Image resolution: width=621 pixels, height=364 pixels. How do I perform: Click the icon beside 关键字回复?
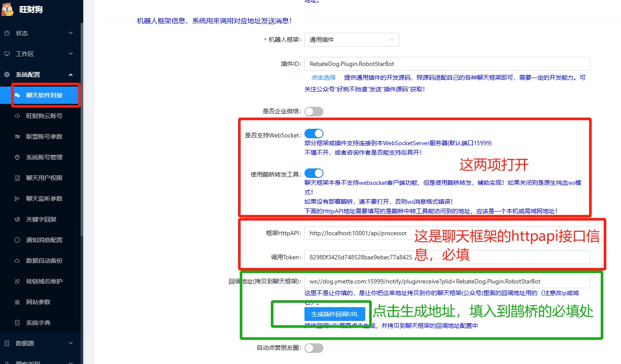click(17, 219)
